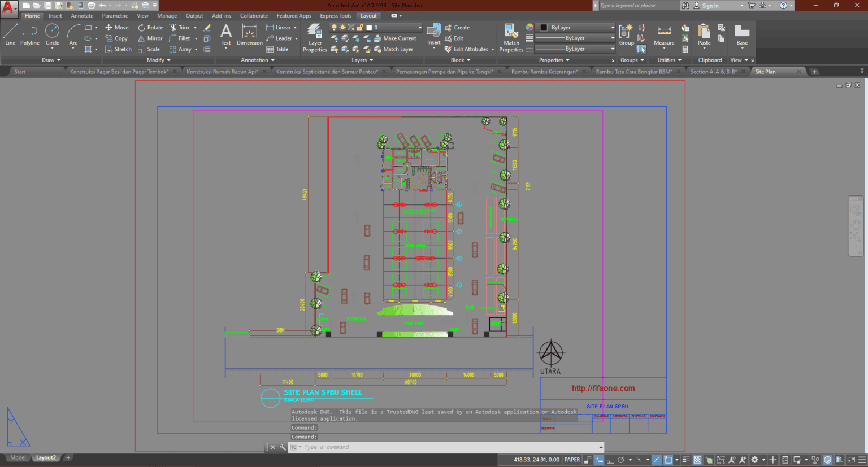Open the Layer Properties manager
868x467 pixels.
click(314, 35)
